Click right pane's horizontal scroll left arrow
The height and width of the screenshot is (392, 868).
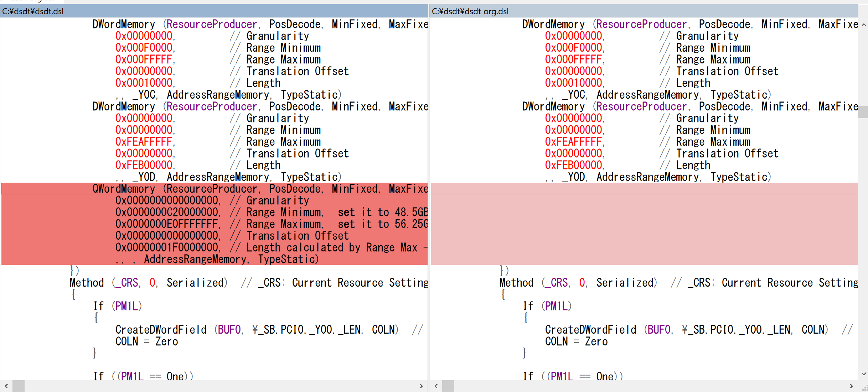(x=436, y=386)
